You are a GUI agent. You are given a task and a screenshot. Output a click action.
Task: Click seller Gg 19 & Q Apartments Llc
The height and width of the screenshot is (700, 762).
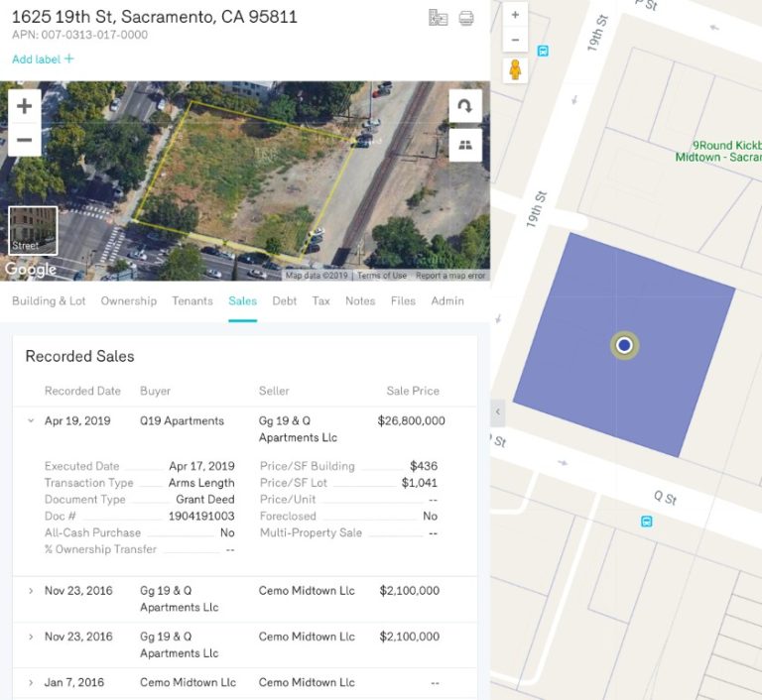pos(298,429)
